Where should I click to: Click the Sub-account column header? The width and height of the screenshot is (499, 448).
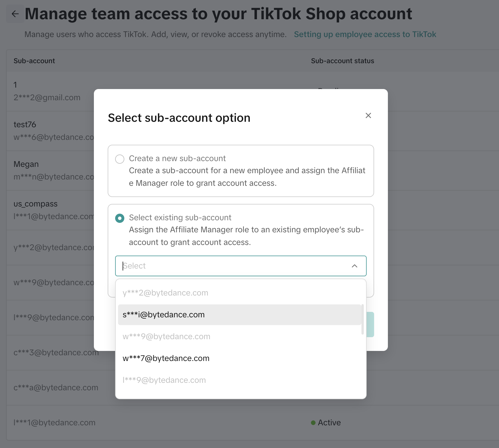pyautogui.click(x=34, y=61)
